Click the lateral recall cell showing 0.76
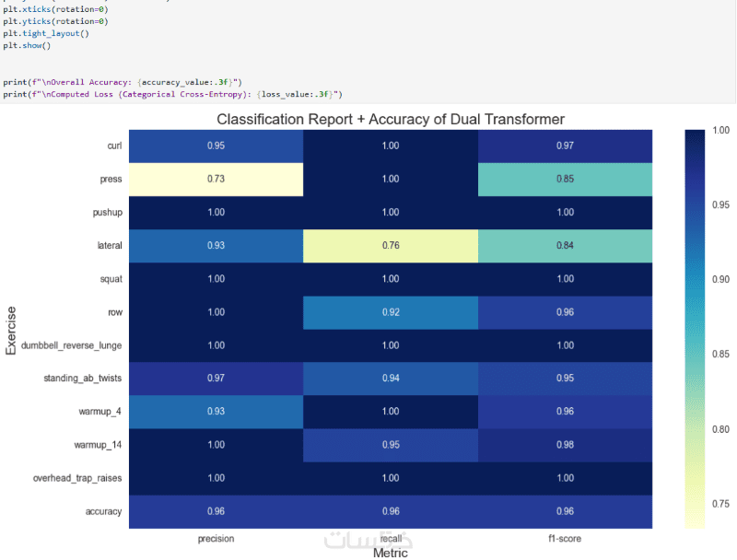The height and width of the screenshot is (560, 737). [391, 245]
